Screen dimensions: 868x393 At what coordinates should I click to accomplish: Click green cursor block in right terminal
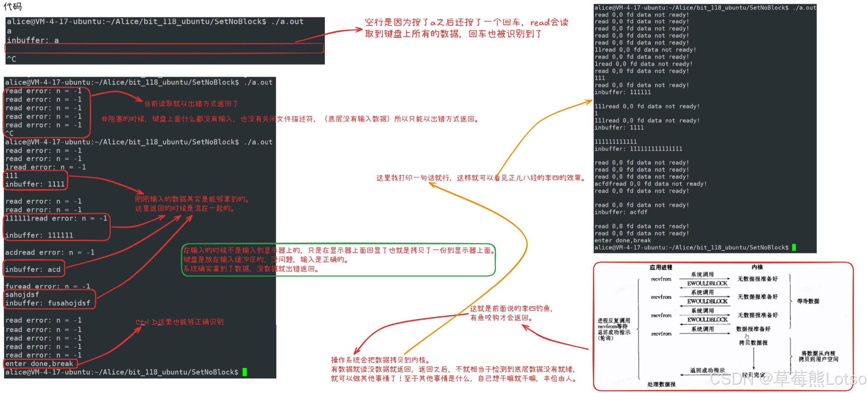[794, 247]
